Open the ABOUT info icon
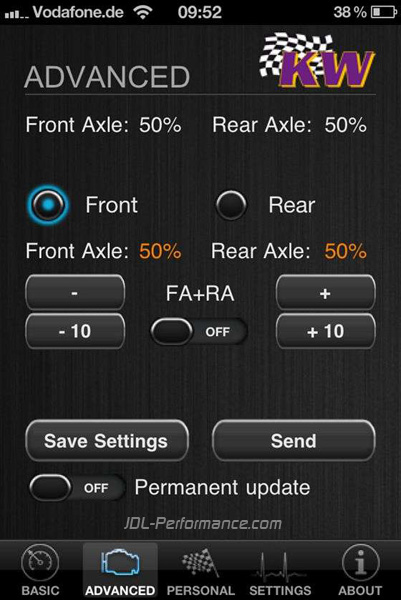 [360, 563]
